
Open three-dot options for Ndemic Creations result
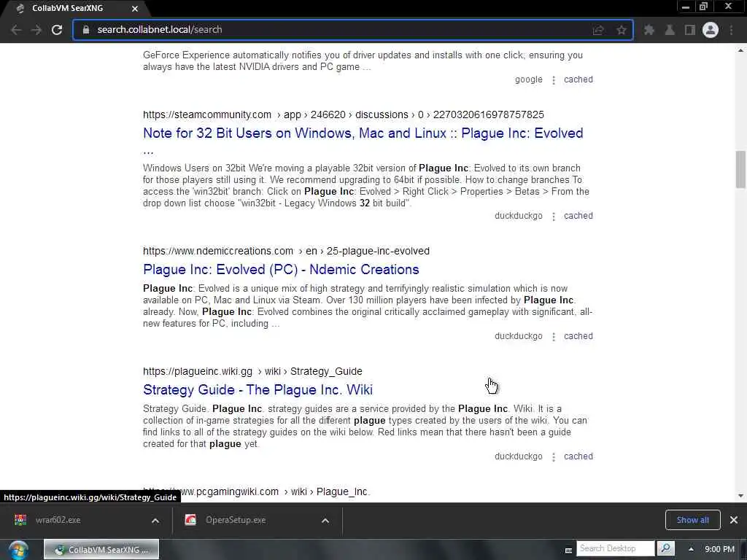554,337
